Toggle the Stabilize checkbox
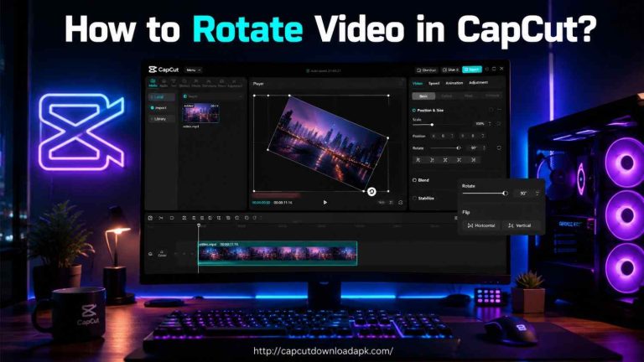 coord(414,199)
